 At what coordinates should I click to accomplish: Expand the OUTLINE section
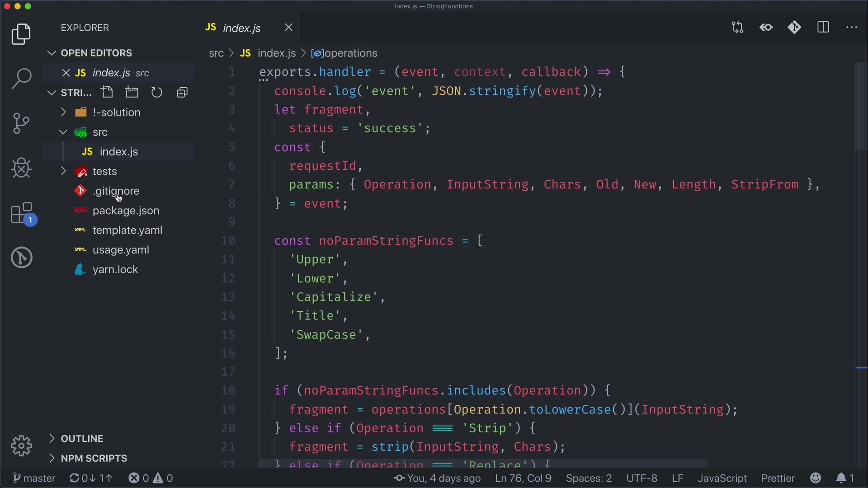click(x=82, y=438)
